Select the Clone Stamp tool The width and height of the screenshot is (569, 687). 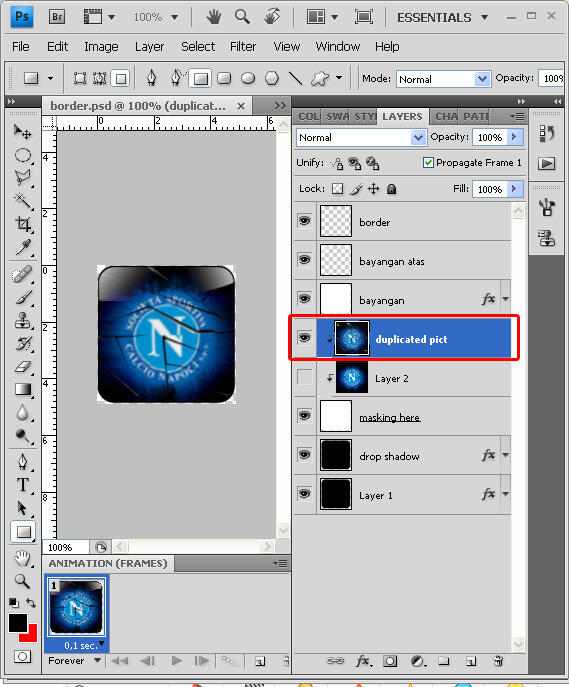(x=23, y=321)
